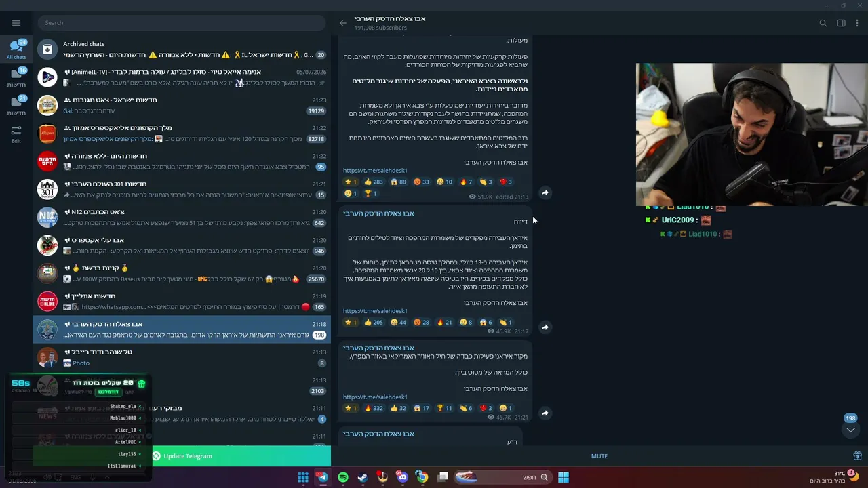Toggle the scream-face 88 reaction
Screen dimensions: 868x488
(398, 182)
